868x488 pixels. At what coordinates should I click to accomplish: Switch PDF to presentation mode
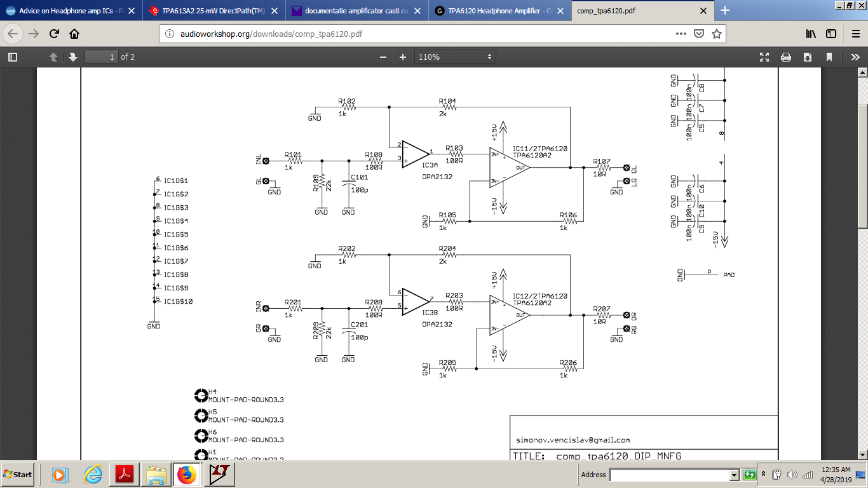764,57
